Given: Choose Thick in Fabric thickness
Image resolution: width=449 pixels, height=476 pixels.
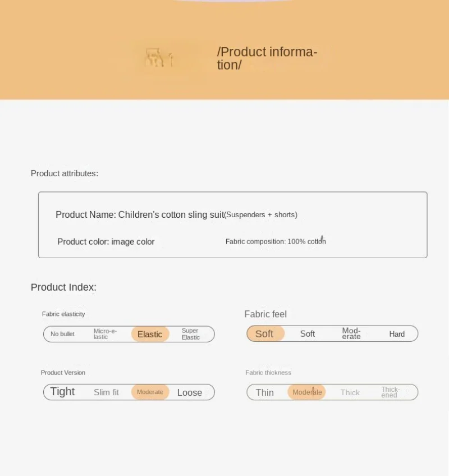Looking at the screenshot, I should [350, 392].
